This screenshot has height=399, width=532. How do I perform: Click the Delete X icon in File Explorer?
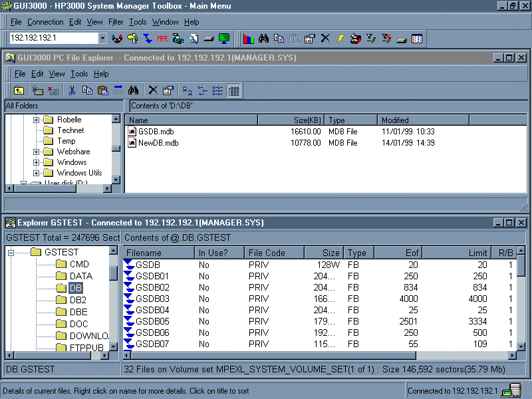(153, 90)
